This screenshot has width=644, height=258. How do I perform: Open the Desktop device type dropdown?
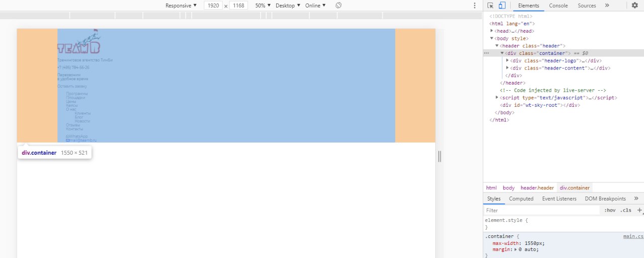click(288, 6)
